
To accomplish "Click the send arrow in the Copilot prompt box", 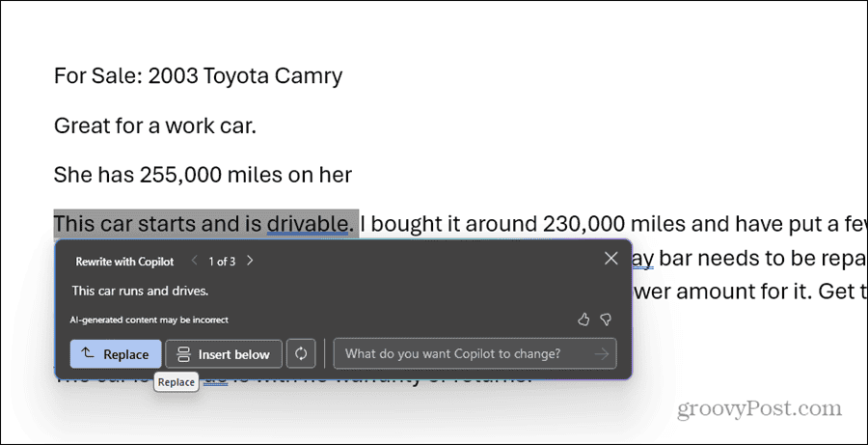I will [x=602, y=353].
